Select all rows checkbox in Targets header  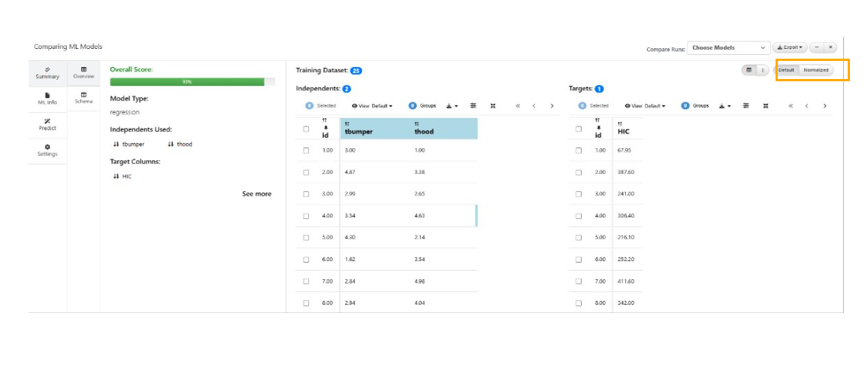[579, 129]
